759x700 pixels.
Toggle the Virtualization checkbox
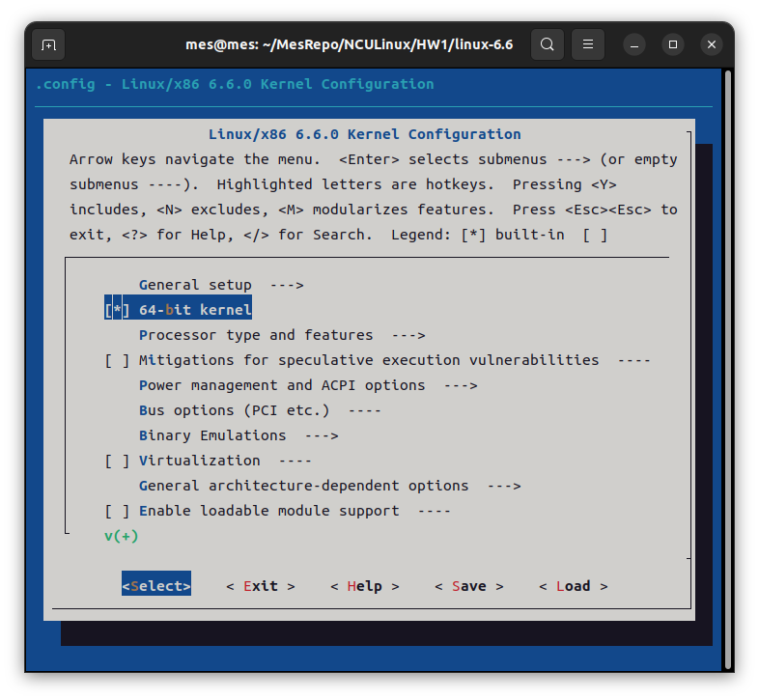coord(117,461)
